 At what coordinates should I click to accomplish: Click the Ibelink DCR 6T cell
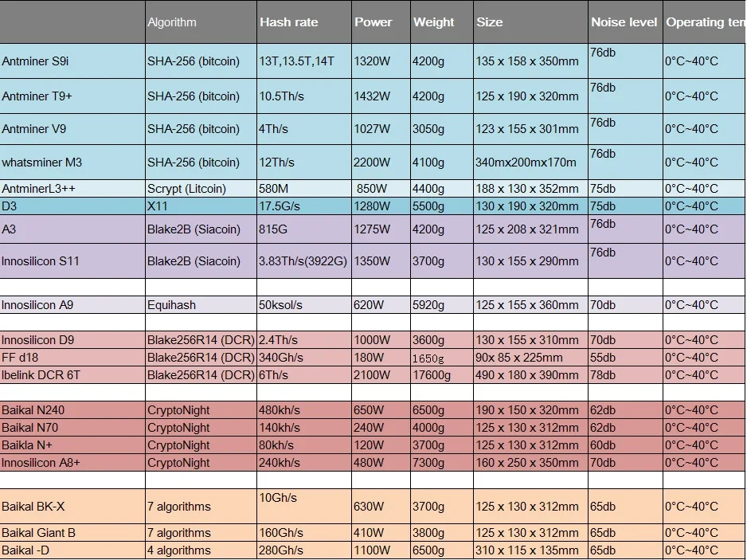(x=72, y=375)
